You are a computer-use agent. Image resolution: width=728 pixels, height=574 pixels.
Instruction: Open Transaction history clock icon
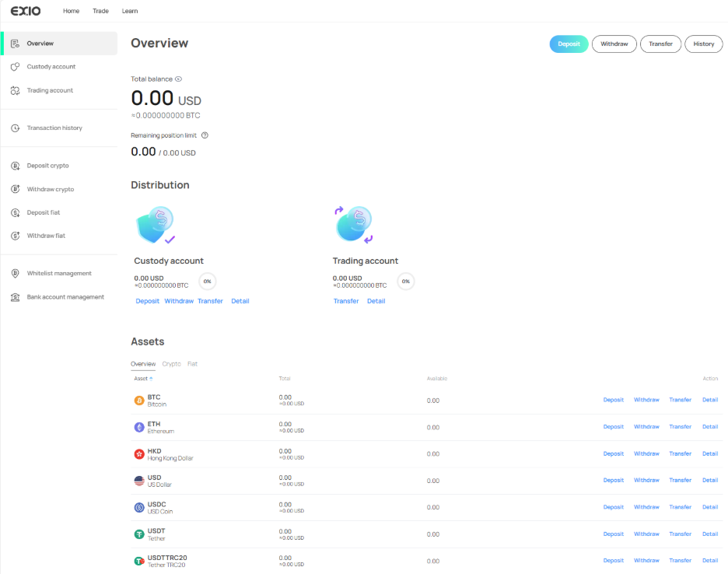[15, 128]
